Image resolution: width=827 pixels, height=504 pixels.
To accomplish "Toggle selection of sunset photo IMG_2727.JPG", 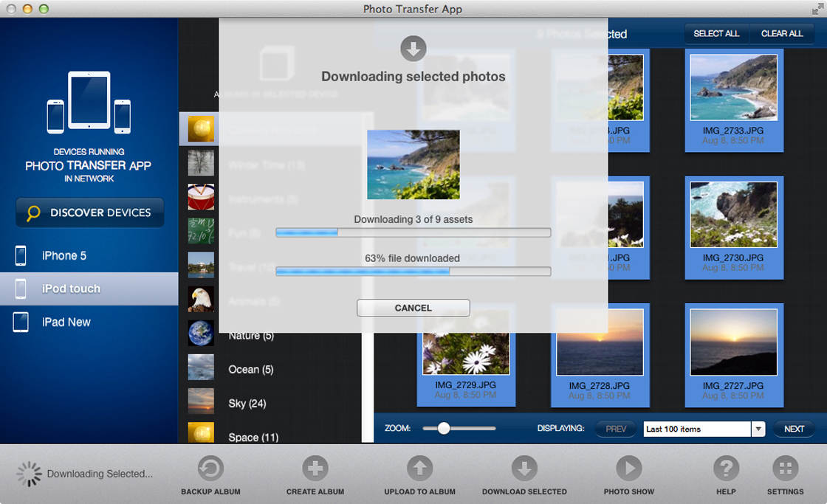I will 733,342.
